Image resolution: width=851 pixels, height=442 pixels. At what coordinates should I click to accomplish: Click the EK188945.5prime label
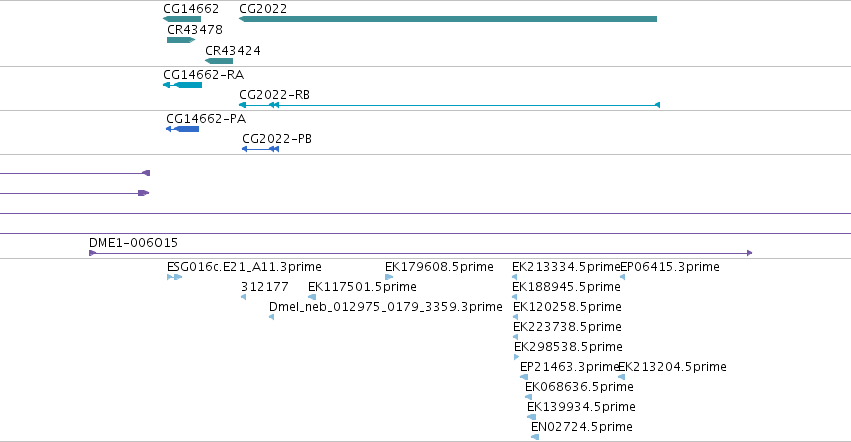point(567,287)
